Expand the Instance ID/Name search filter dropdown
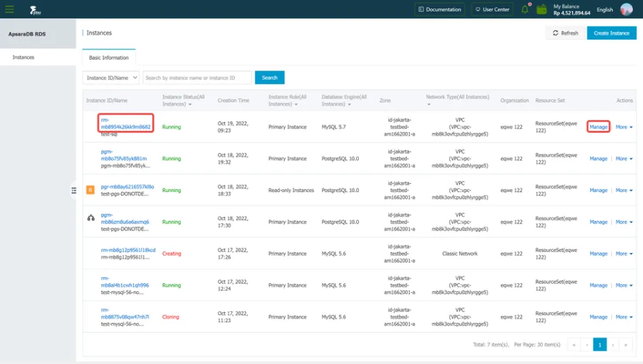This screenshot has height=364, width=643. click(111, 77)
